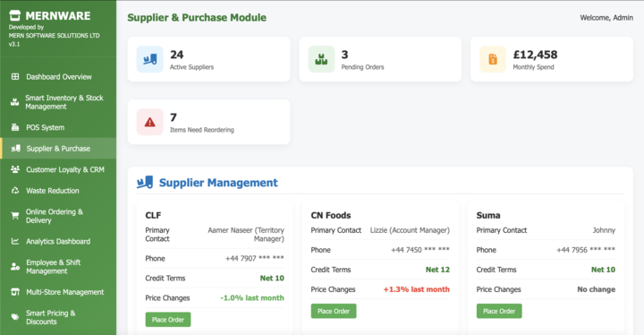Open Dashboard Overview in the sidebar
The image size is (644, 335).
pyautogui.click(x=58, y=76)
